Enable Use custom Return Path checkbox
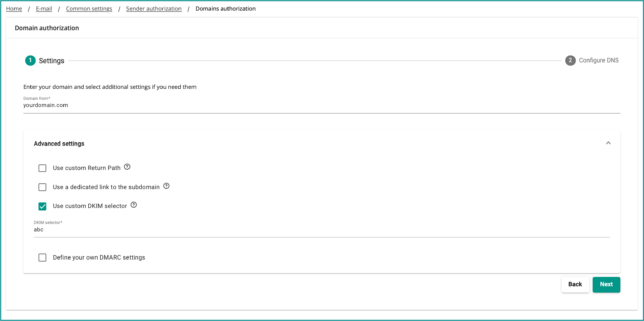 [43, 168]
